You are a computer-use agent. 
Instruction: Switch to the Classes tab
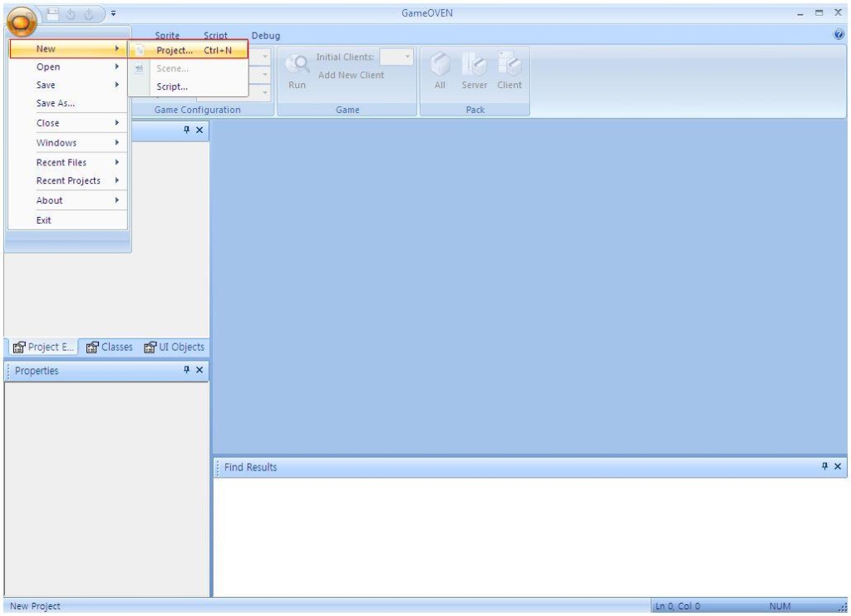point(109,347)
